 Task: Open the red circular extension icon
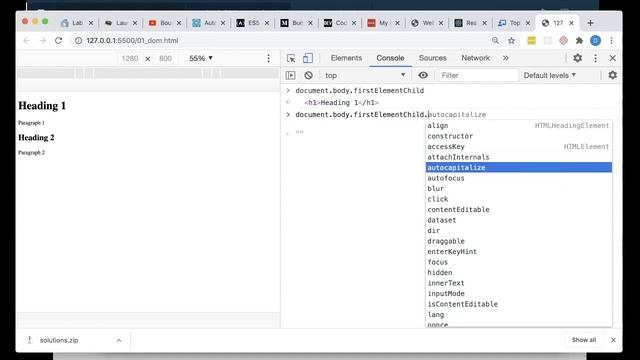pyautogui.click(x=563, y=40)
